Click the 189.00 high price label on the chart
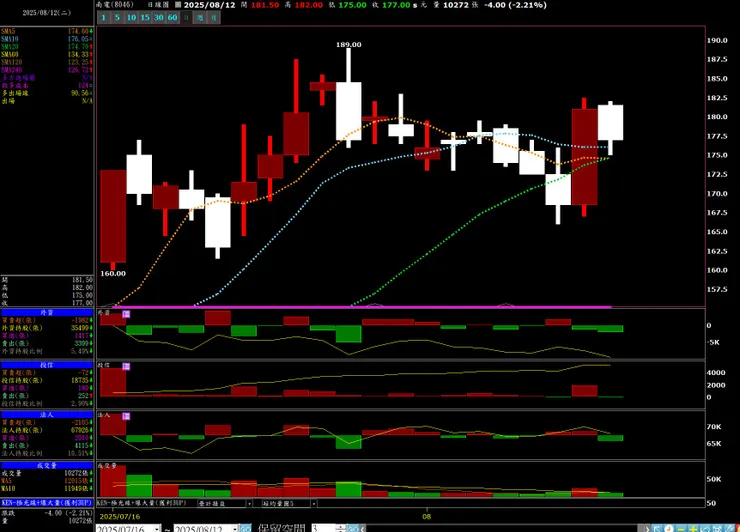This screenshot has height=532, width=740. click(x=348, y=44)
